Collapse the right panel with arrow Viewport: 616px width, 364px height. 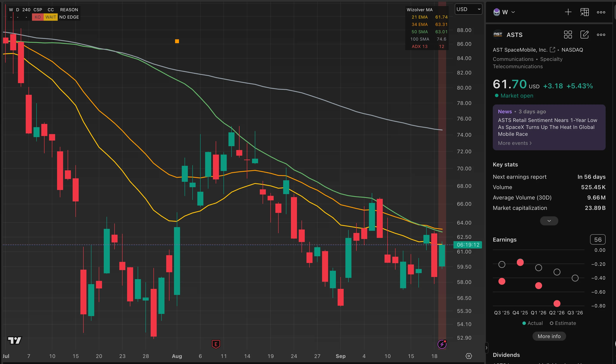(486, 348)
